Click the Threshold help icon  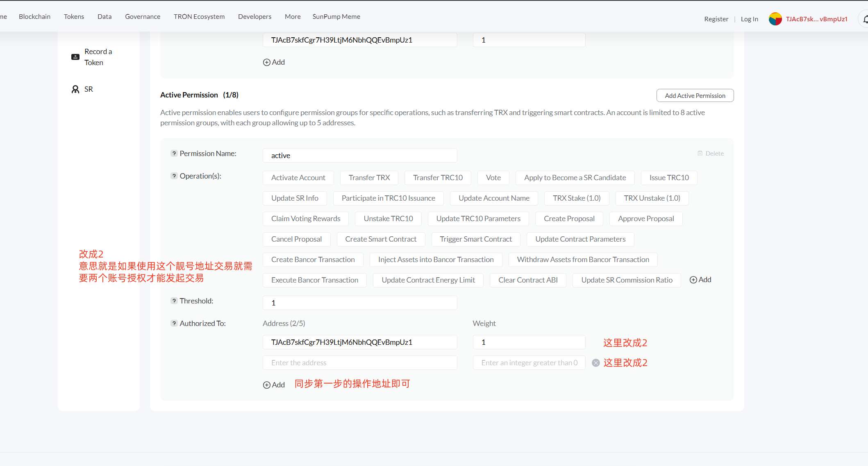pyautogui.click(x=174, y=301)
